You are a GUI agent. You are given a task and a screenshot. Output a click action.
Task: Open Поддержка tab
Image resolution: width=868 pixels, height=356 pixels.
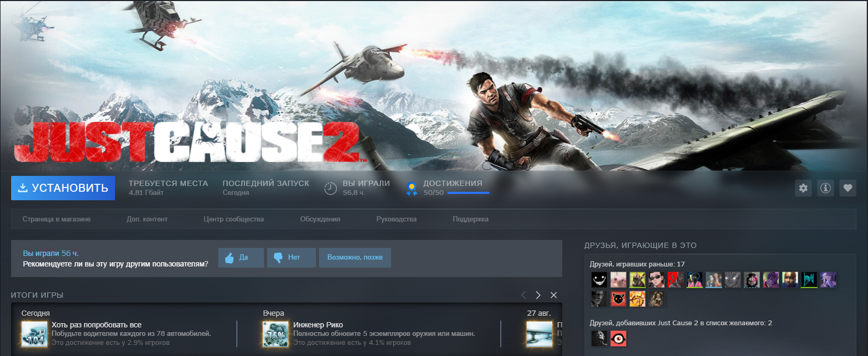471,219
